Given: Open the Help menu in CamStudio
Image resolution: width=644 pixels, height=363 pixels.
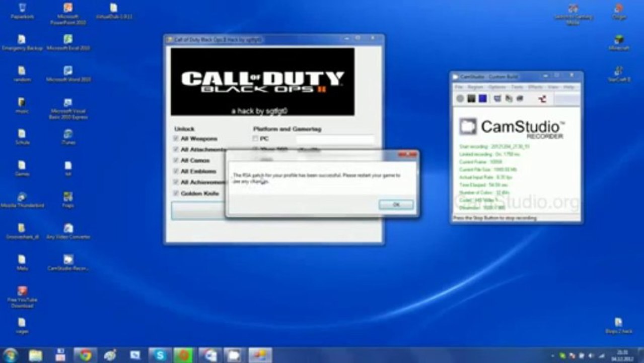Looking at the screenshot, I should tap(568, 87).
